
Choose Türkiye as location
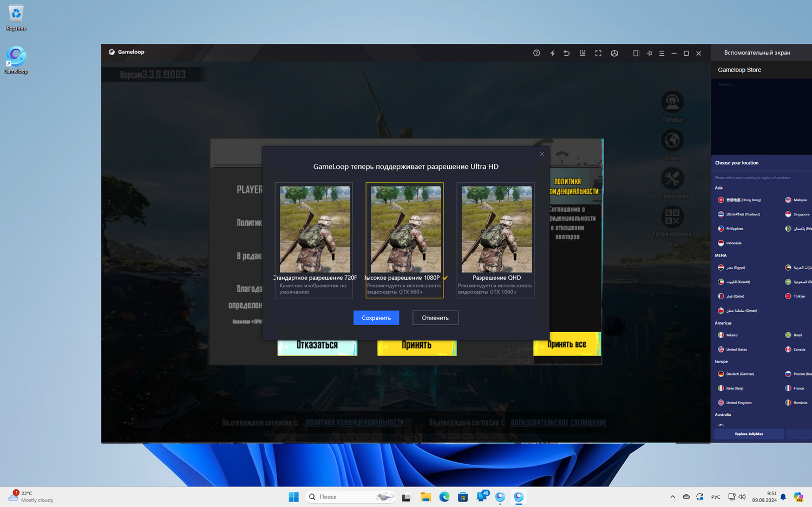[795, 297]
